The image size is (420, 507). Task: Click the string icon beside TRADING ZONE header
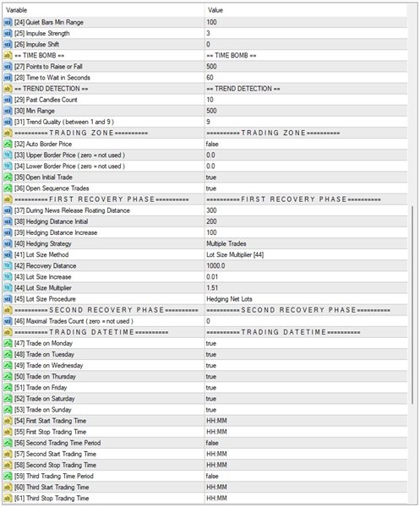8,133
